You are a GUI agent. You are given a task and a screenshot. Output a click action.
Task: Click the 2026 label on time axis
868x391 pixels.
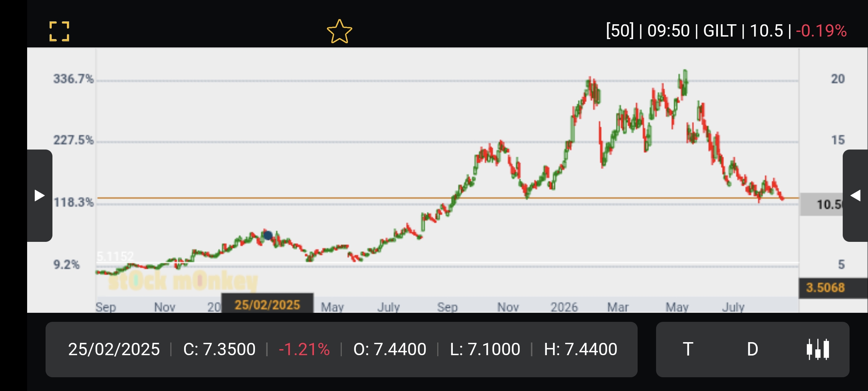[564, 307]
